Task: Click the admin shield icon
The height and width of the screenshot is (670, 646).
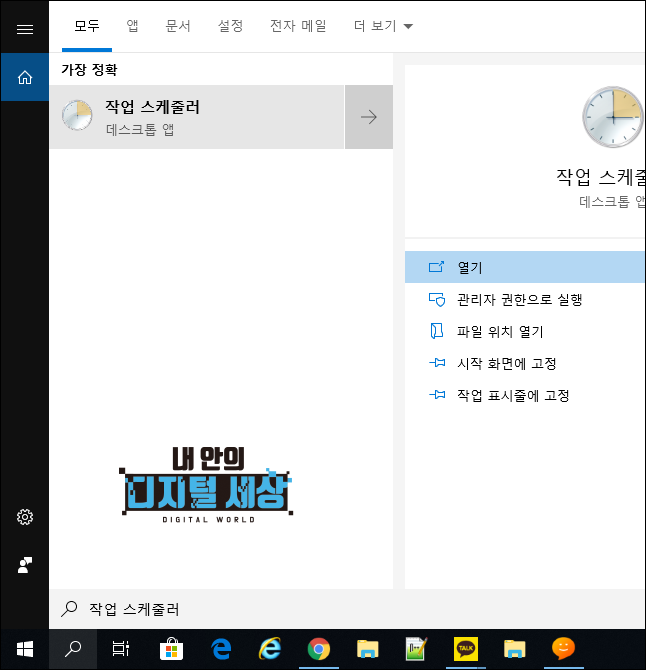Action: pos(437,300)
